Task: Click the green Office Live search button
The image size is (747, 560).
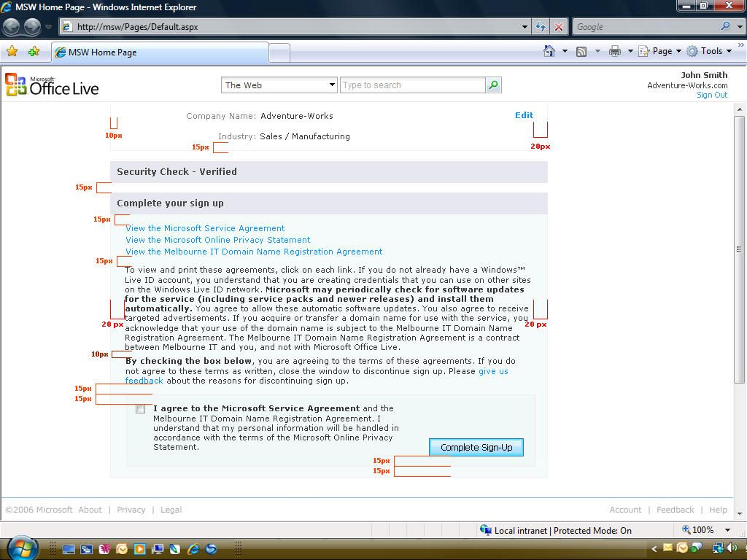Action: click(x=494, y=85)
